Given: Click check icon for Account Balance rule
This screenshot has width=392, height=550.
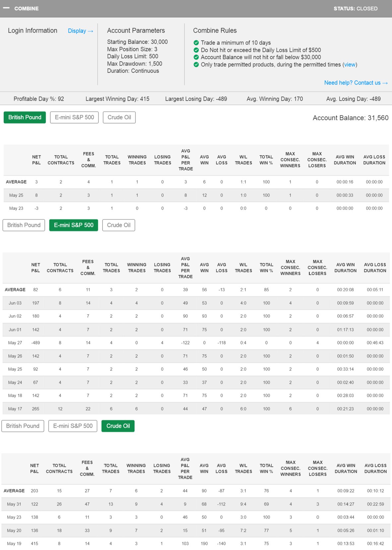Looking at the screenshot, I should [196, 57].
